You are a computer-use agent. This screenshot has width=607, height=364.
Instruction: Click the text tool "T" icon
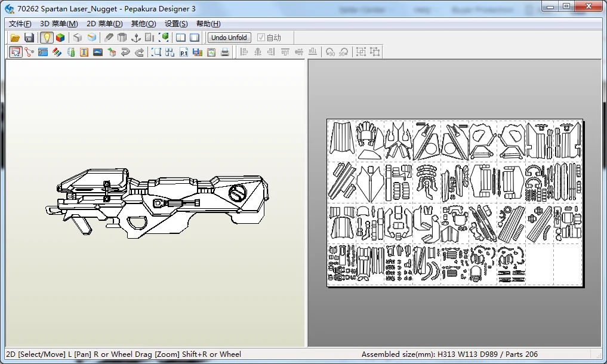84,52
